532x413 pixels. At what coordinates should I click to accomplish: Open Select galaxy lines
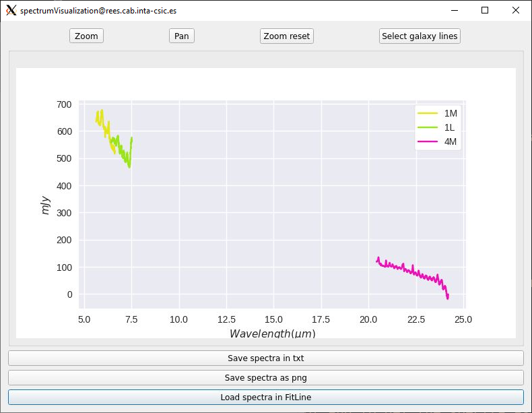[x=420, y=36]
